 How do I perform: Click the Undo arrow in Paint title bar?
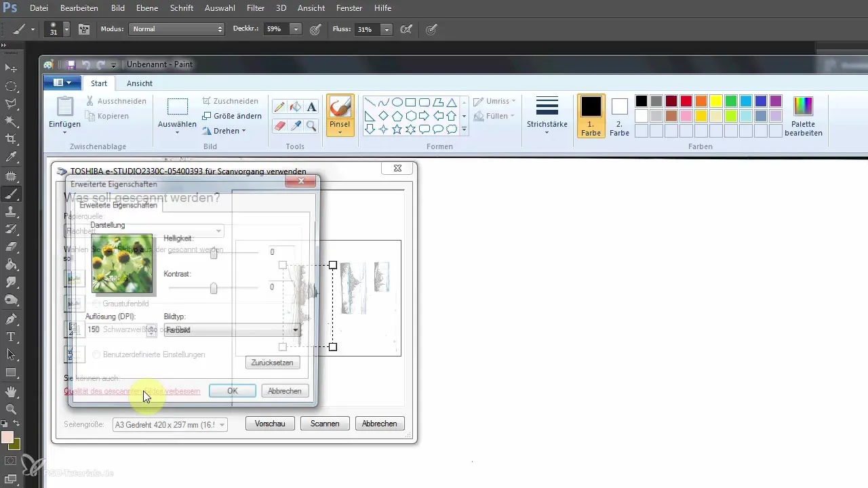click(86, 64)
